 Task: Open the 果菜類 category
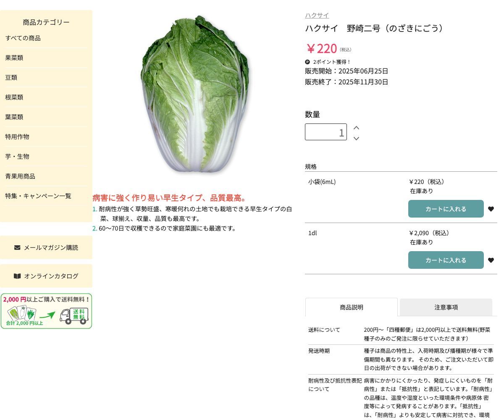pyautogui.click(x=14, y=58)
